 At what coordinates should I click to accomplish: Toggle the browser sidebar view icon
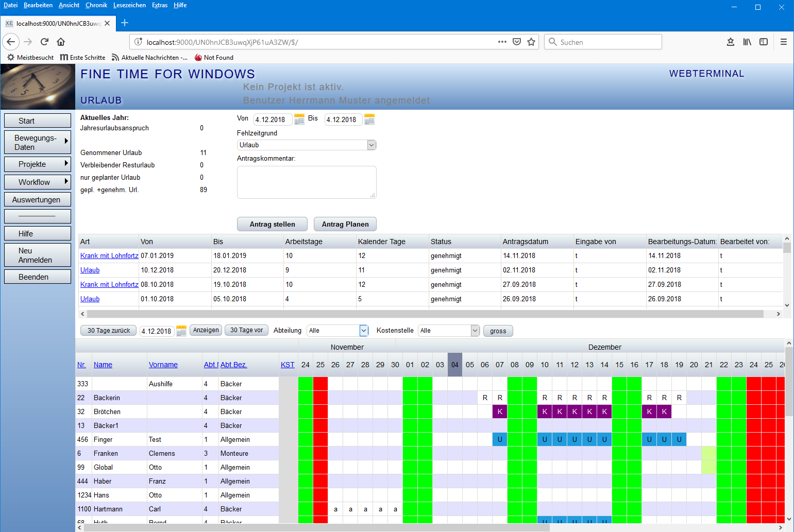pos(764,42)
